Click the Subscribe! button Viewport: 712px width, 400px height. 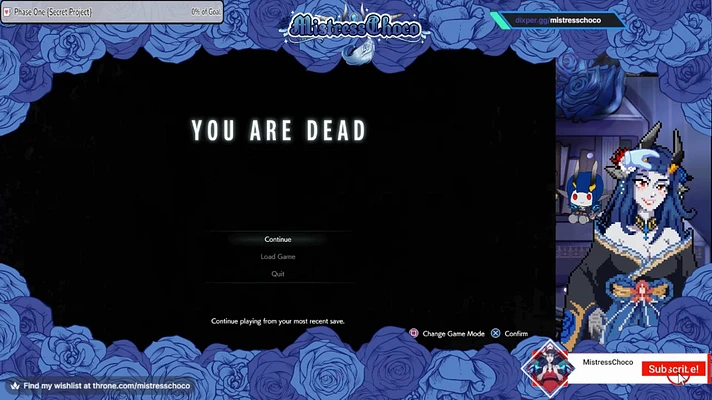point(673,369)
